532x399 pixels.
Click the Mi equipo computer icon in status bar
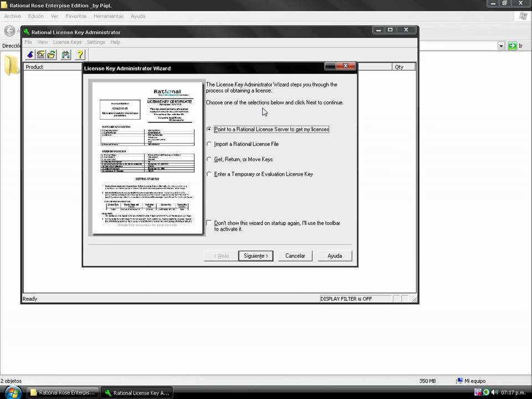coord(459,381)
